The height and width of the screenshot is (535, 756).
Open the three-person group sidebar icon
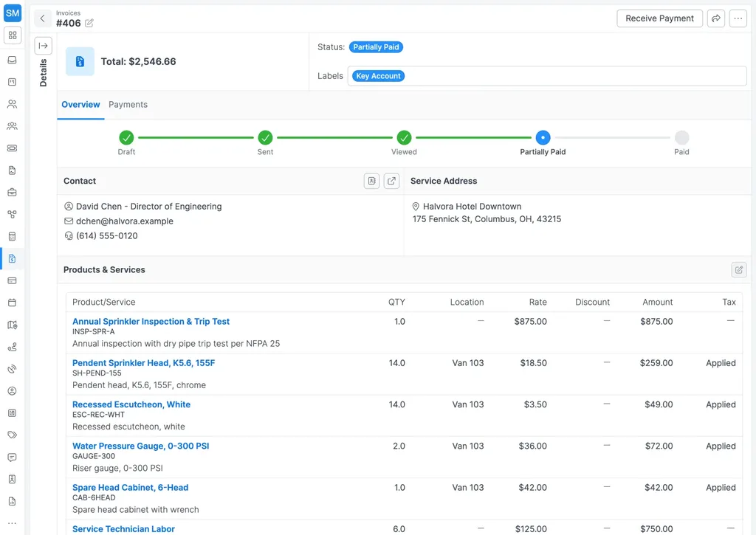tap(12, 125)
